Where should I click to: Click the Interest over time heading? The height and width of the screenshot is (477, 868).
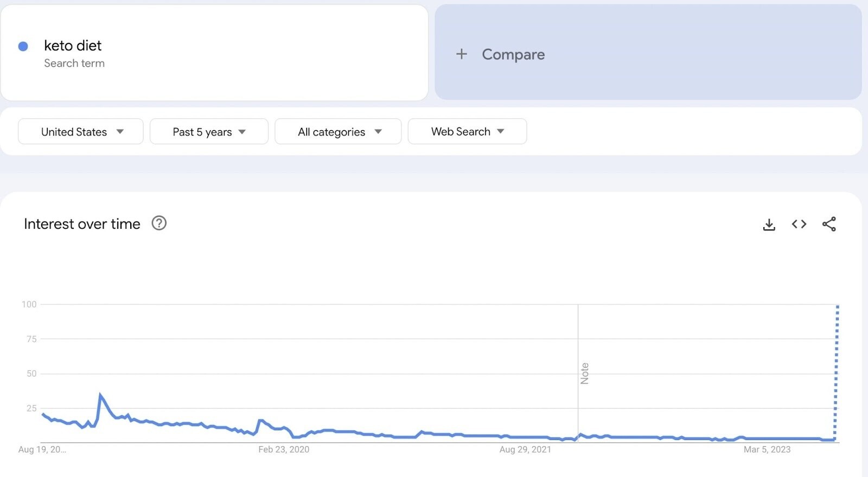pos(82,224)
